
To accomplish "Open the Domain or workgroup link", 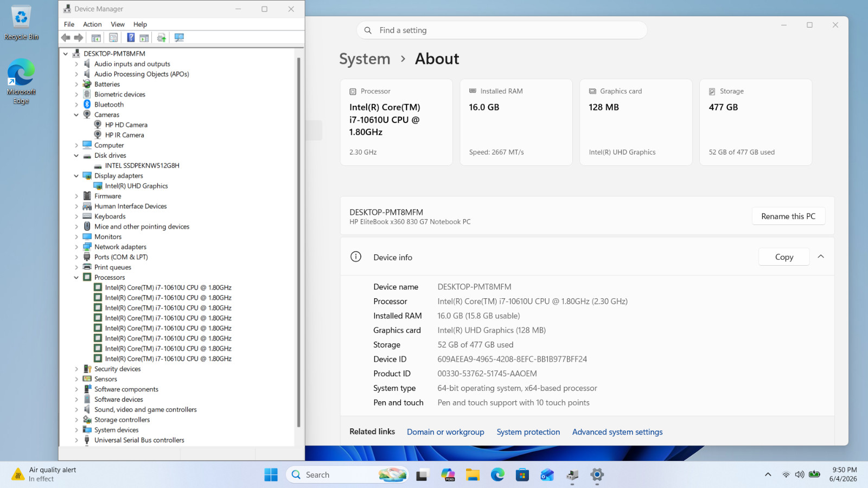I will (x=445, y=432).
